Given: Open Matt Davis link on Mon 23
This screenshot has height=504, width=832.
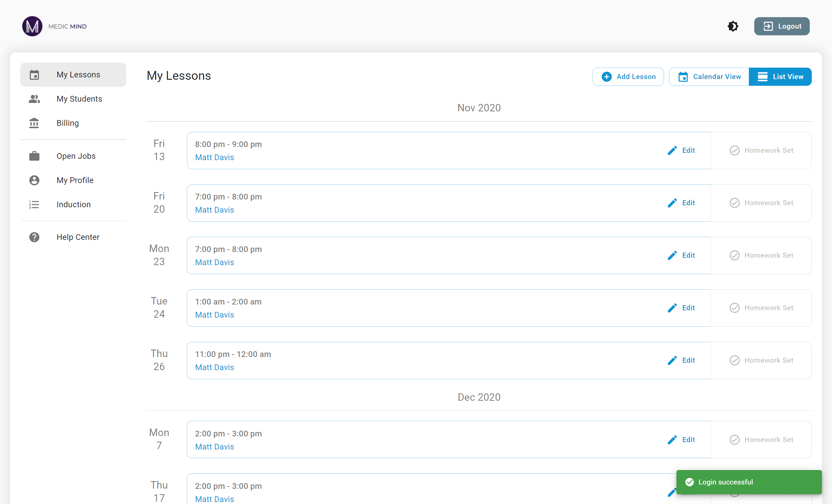Looking at the screenshot, I should pyautogui.click(x=214, y=262).
